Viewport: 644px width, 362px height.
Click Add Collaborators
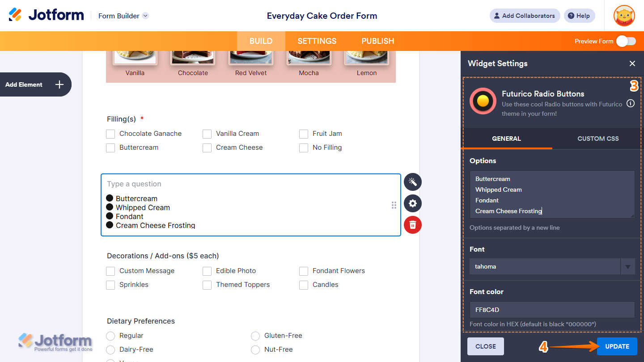(x=525, y=16)
